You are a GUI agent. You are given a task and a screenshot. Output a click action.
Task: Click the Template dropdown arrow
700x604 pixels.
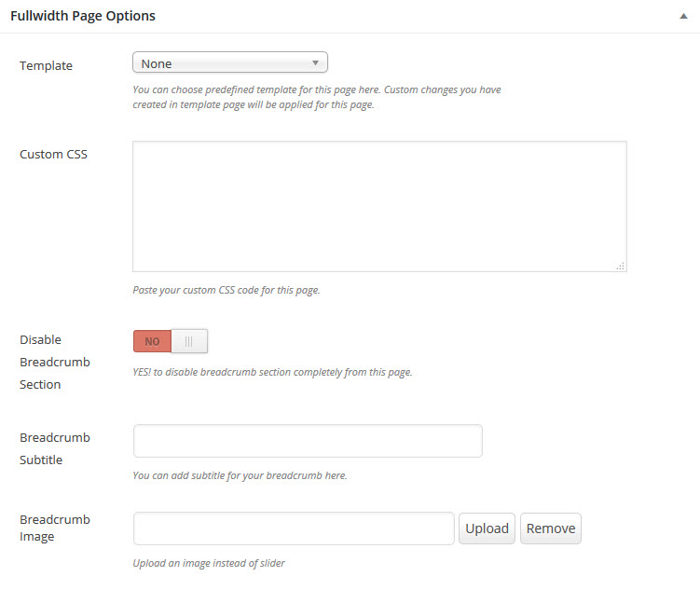[315, 63]
